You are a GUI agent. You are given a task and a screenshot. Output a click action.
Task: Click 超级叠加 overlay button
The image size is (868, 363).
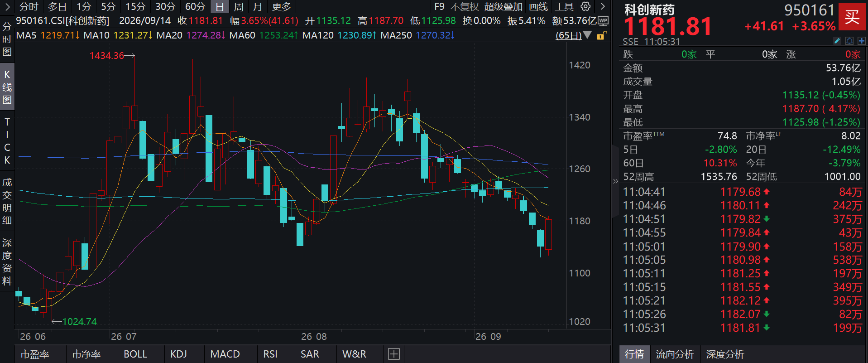(x=504, y=6)
